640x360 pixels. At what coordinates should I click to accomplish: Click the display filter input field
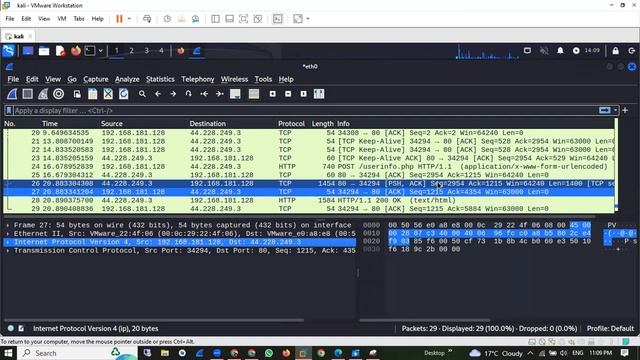click(x=305, y=110)
